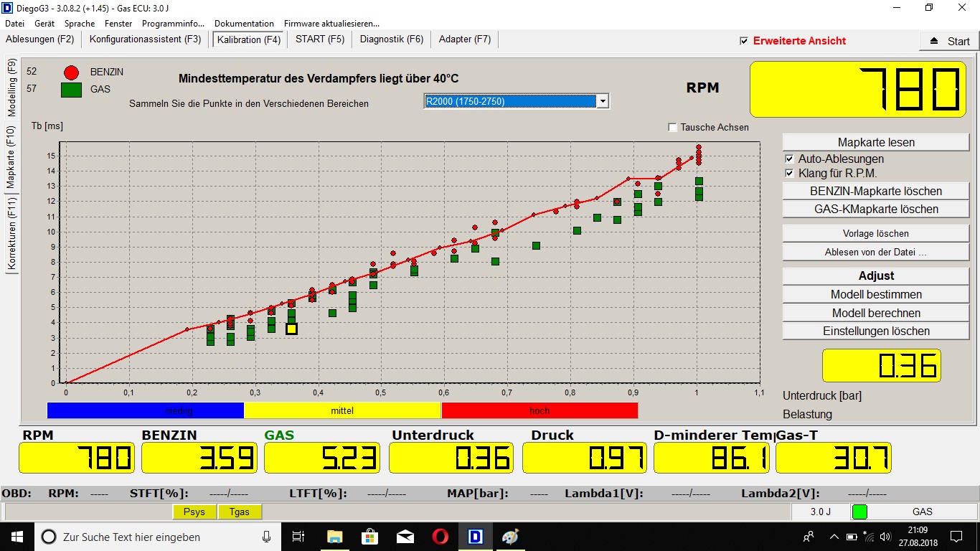Image resolution: width=980 pixels, height=551 pixels.
Task: Open People icon in system tray
Action: (x=809, y=536)
